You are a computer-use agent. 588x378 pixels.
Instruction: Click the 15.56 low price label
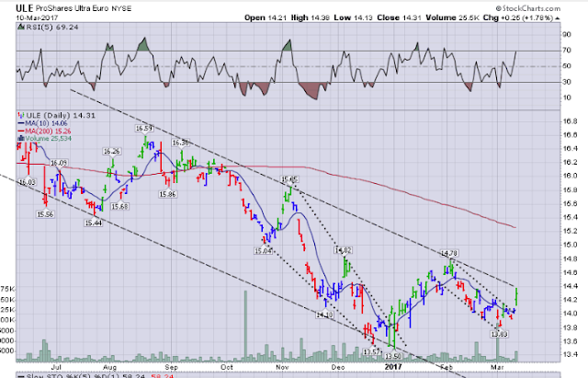pos(45,214)
